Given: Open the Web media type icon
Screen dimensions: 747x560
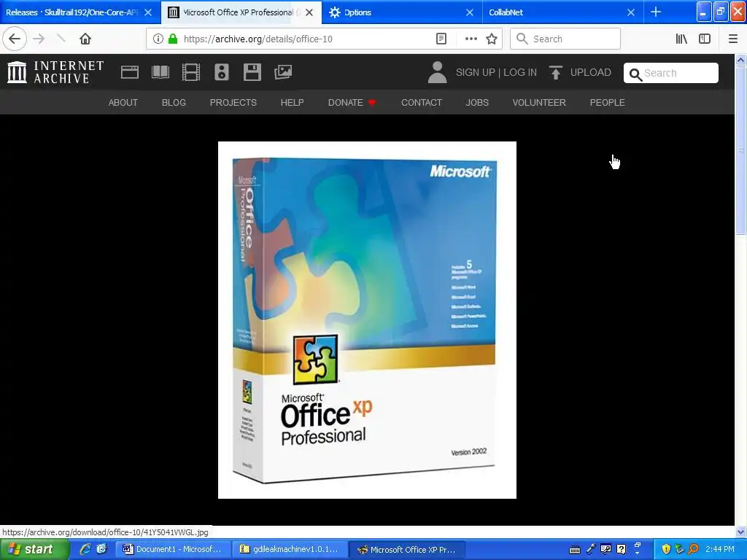Looking at the screenshot, I should click(130, 72).
